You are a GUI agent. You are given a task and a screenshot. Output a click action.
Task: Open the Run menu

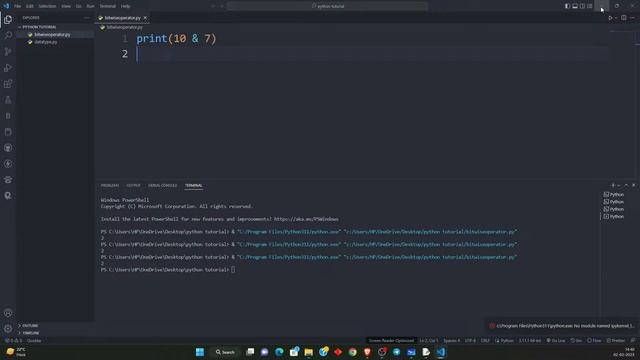click(90, 6)
